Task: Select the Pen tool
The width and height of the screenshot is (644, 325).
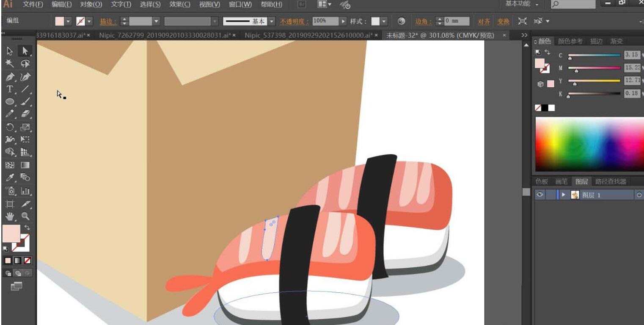Action: tap(10, 77)
